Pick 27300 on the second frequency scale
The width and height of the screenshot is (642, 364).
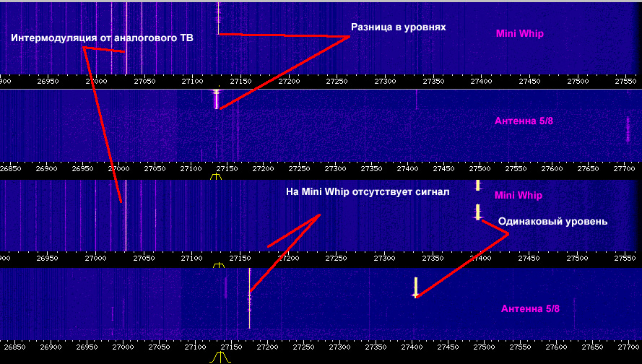335,168
